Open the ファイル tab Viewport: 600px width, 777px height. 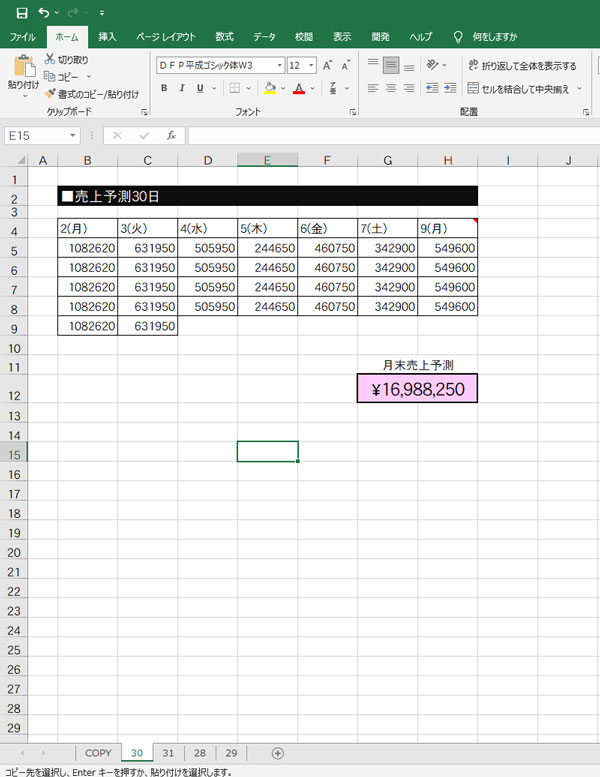pyautogui.click(x=23, y=37)
